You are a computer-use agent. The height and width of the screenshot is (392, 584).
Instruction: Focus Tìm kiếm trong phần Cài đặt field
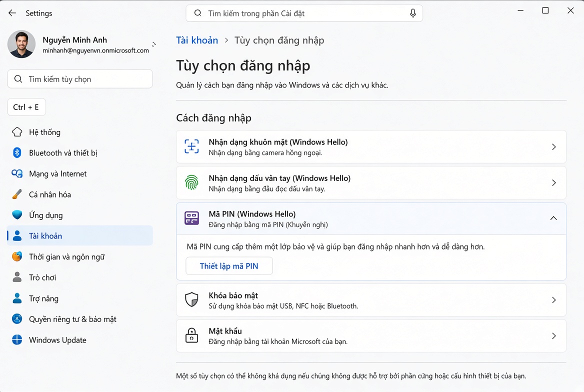tap(304, 13)
